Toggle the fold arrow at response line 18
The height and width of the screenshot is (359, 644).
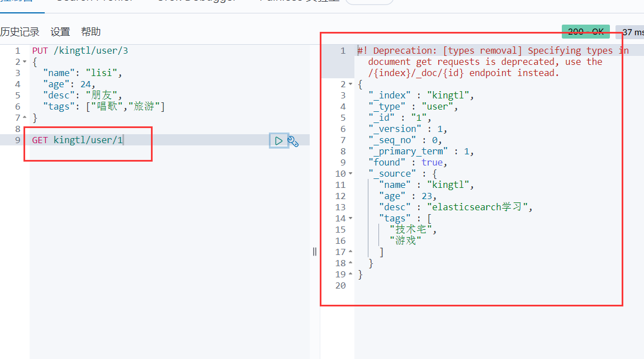tap(351, 263)
